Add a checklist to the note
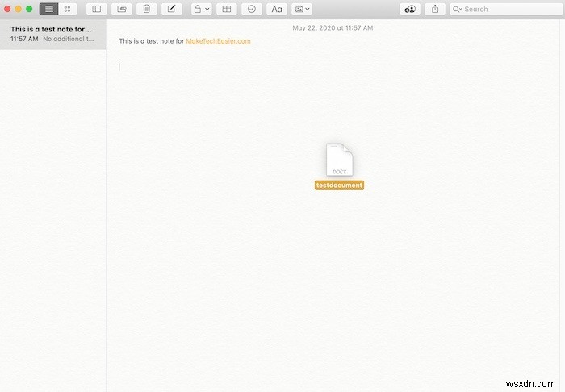Screen dimensions: 565x392 pyautogui.click(x=252, y=9)
